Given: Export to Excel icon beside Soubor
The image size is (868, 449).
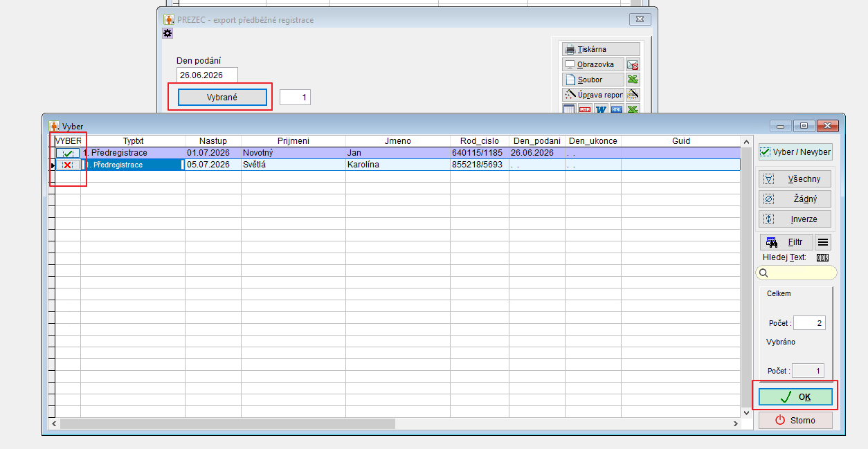Looking at the screenshot, I should tap(633, 80).
